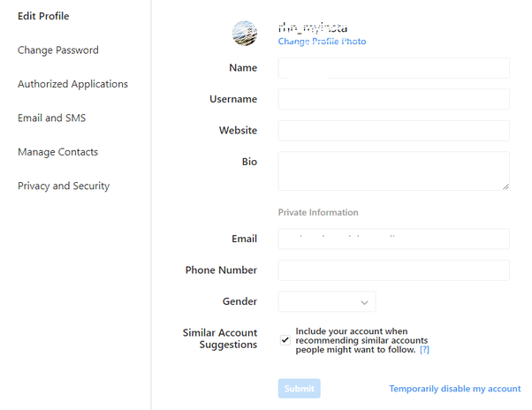Open Manage Contacts section
Screen dimensions: 532x410
(57, 152)
